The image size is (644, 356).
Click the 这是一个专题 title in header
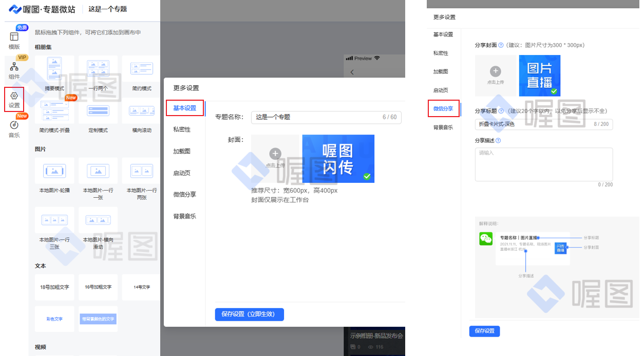108,9
